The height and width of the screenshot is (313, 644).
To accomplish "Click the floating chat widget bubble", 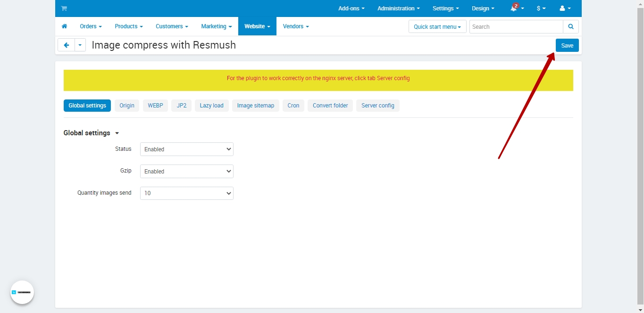I will tap(22, 292).
